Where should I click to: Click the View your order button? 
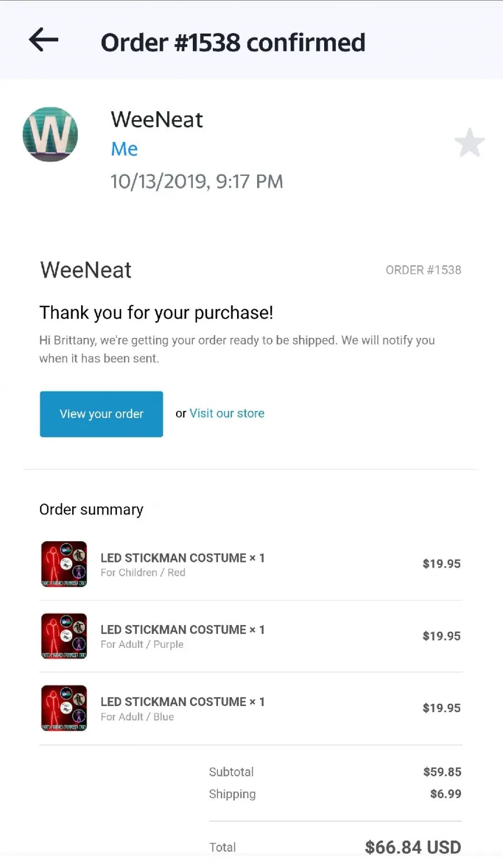(x=101, y=414)
